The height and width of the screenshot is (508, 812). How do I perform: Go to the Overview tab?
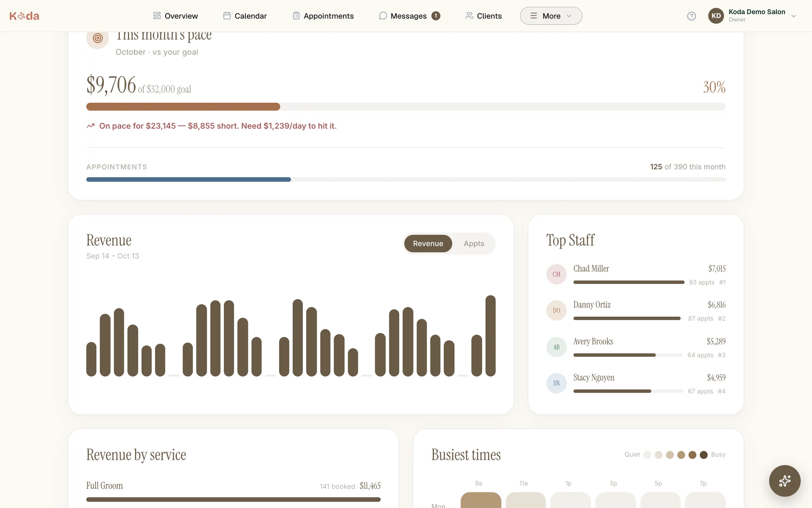[175, 16]
